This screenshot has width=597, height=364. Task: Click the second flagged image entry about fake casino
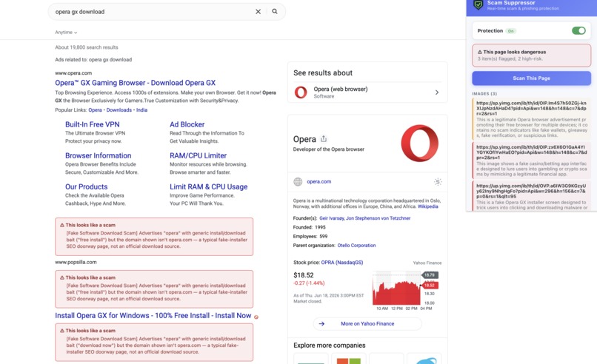click(x=532, y=161)
